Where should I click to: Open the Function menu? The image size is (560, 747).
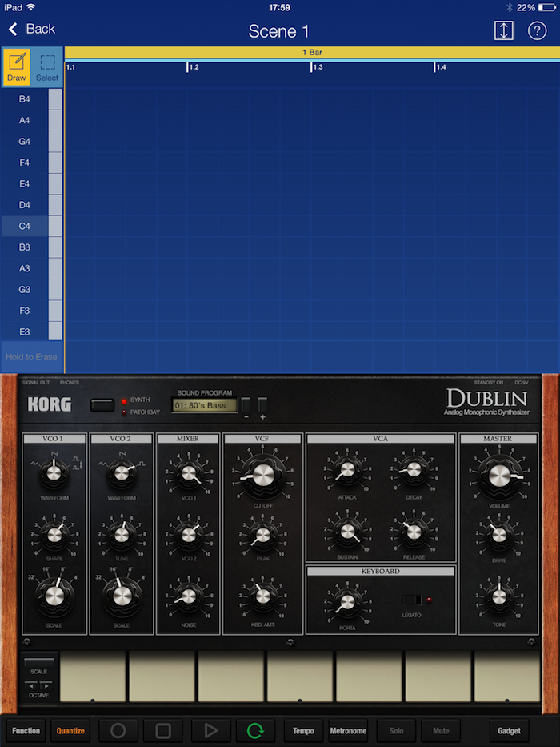click(26, 730)
